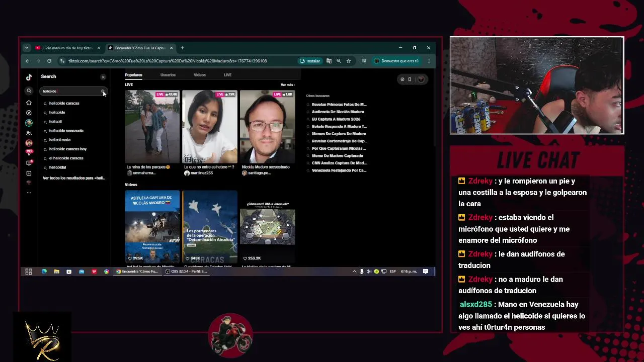Select suggestion 'helicoide caracas hoy'
644x362 pixels.
68,149
